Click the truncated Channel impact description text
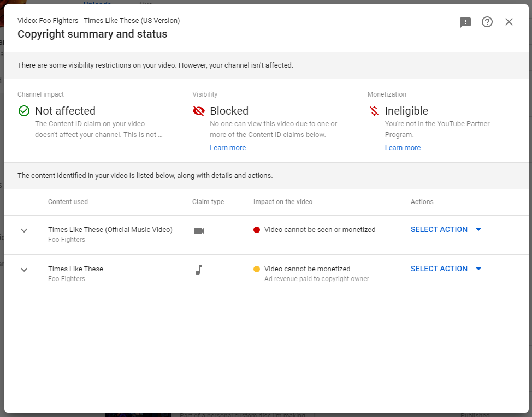The image size is (532, 417). coord(98,129)
